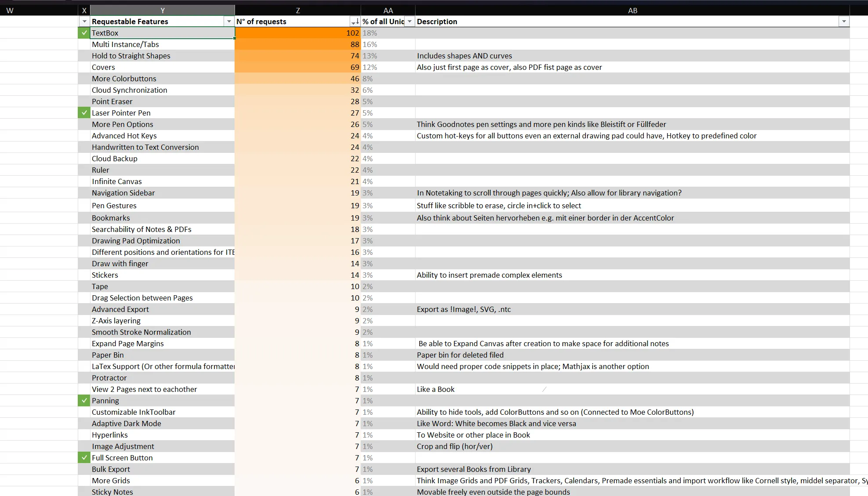Select the Searchability of Notes & PDFs cell
This screenshot has width=868, height=496.
pos(163,229)
